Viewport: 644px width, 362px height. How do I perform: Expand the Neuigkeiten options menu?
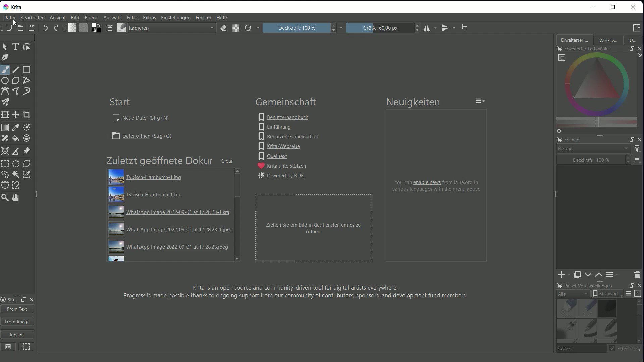pyautogui.click(x=480, y=101)
